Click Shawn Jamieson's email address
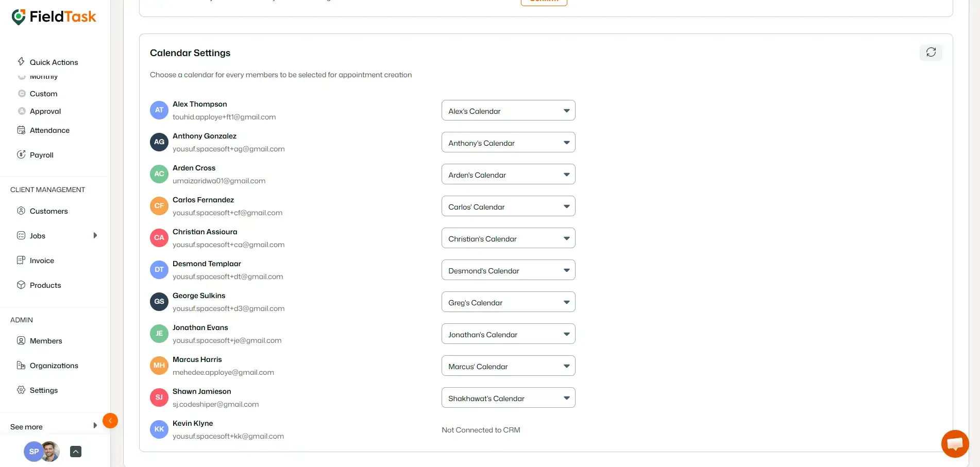980x467 pixels. click(x=216, y=404)
